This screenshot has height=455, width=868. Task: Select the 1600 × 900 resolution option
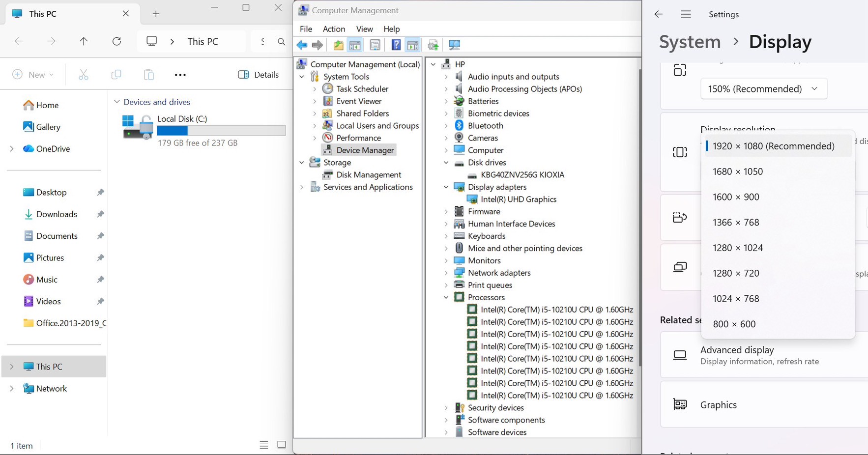pyautogui.click(x=736, y=197)
